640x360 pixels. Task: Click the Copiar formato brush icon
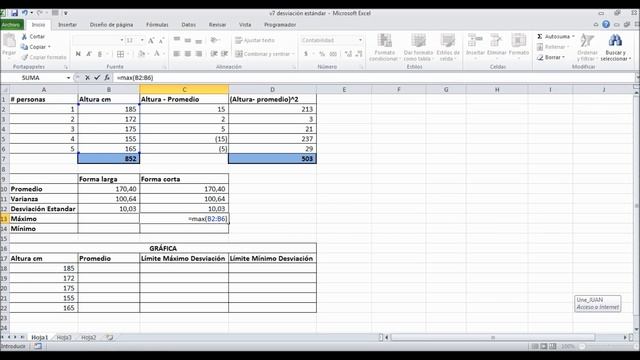pyautogui.click(x=24, y=57)
